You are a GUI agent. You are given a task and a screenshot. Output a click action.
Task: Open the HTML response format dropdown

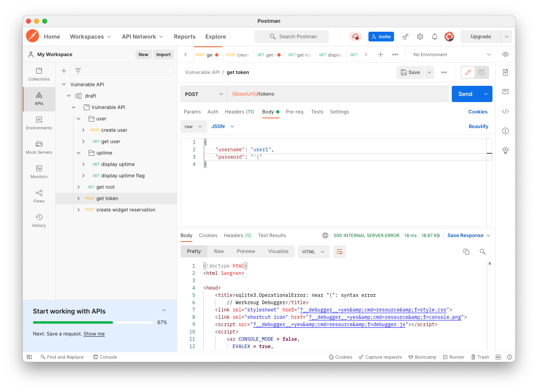[314, 252]
